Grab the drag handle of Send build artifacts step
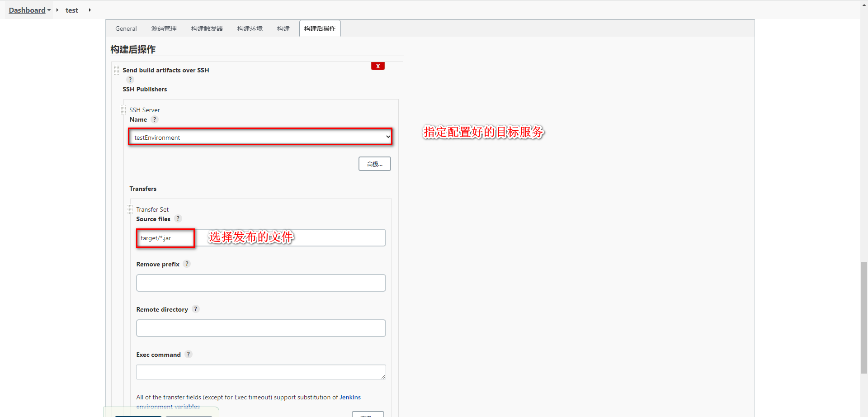868x417 pixels. click(117, 70)
